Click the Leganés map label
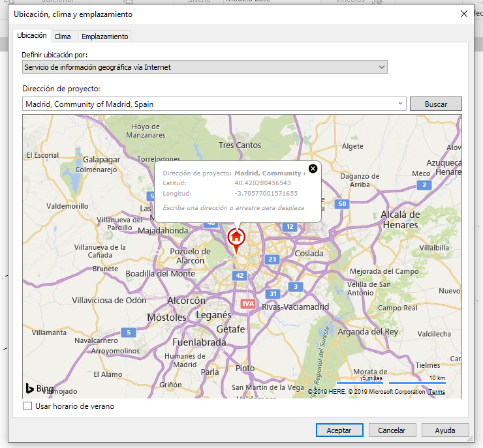This screenshot has height=448, width=483. (214, 315)
